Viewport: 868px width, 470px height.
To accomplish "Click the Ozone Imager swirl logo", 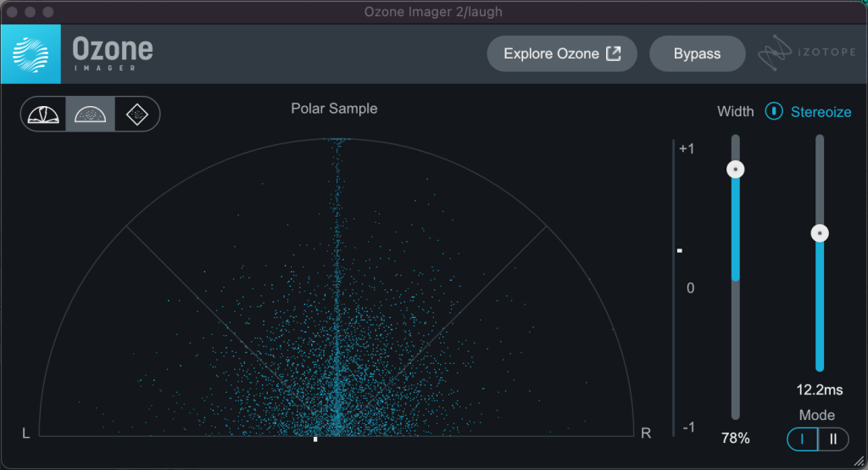I will click(x=31, y=54).
